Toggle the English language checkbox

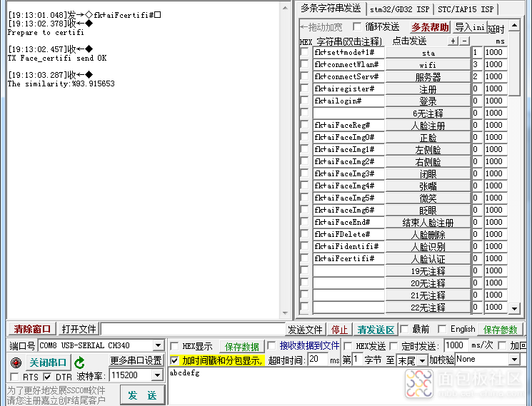tap(442, 329)
